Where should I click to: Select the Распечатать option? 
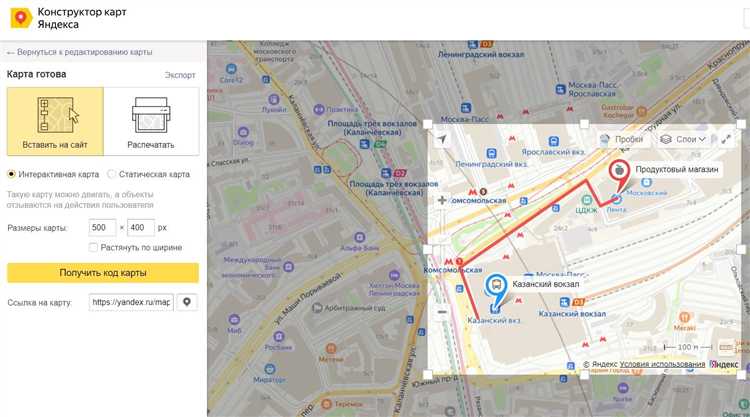(151, 121)
